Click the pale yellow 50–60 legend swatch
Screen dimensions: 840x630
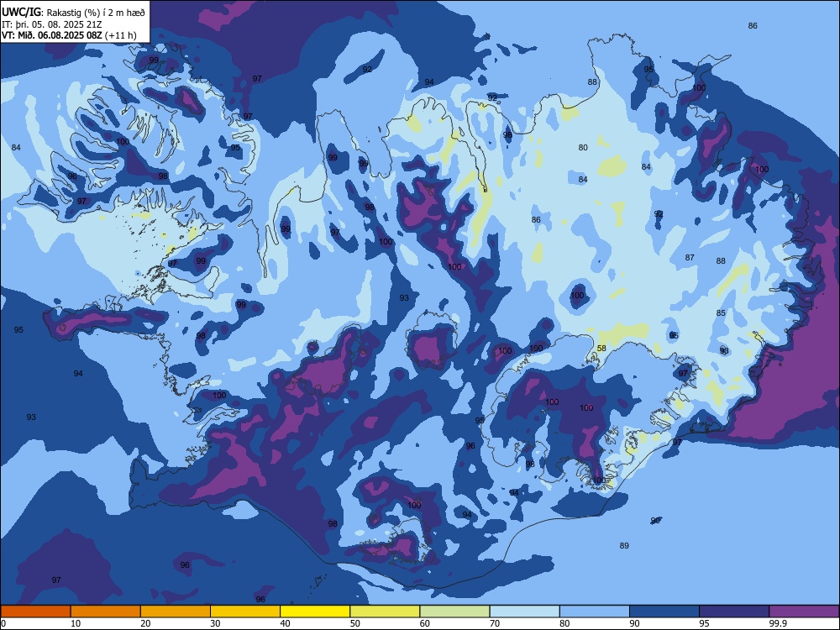coord(385,612)
